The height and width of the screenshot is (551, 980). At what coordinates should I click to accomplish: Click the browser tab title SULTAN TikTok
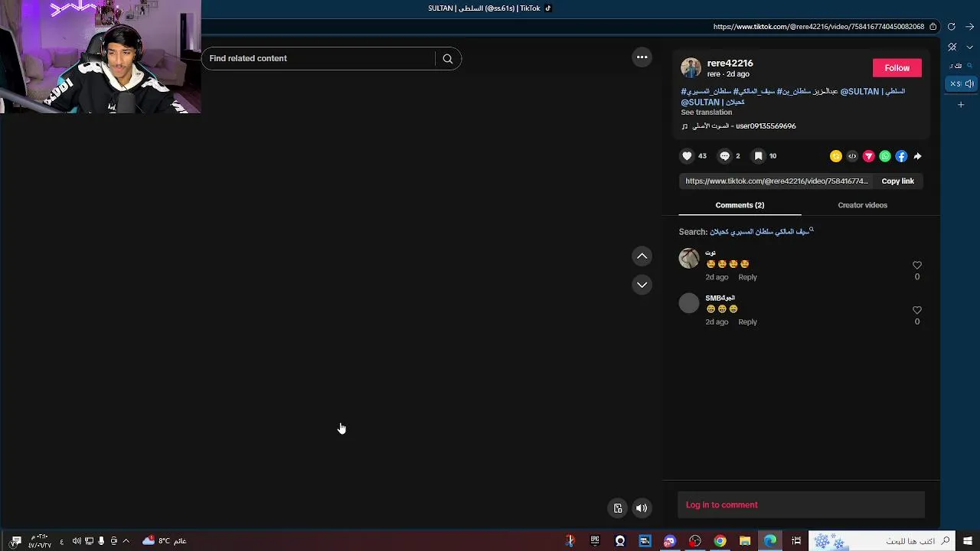coord(489,8)
